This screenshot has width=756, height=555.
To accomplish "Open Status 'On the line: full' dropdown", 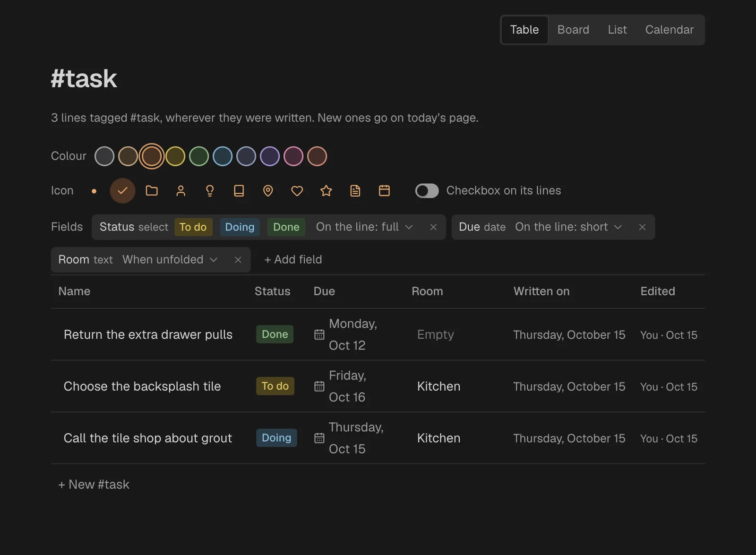I will tap(364, 227).
